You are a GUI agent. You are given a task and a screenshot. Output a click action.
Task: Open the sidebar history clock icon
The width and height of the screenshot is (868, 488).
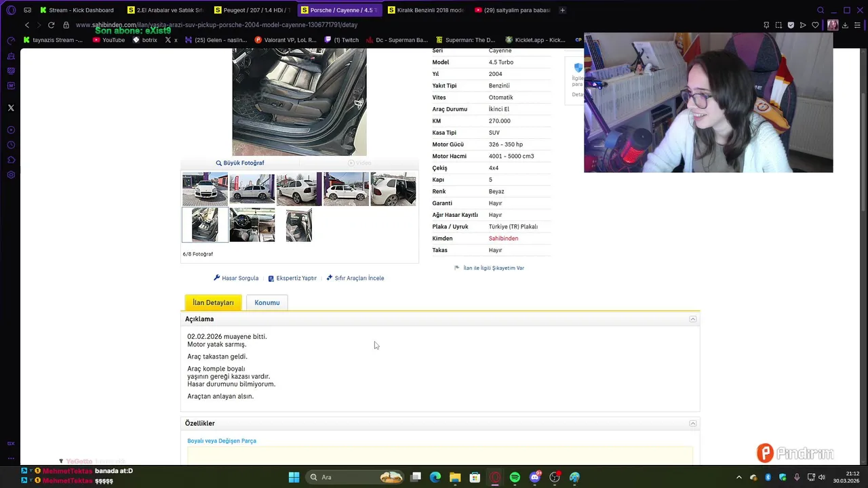coord(11,145)
